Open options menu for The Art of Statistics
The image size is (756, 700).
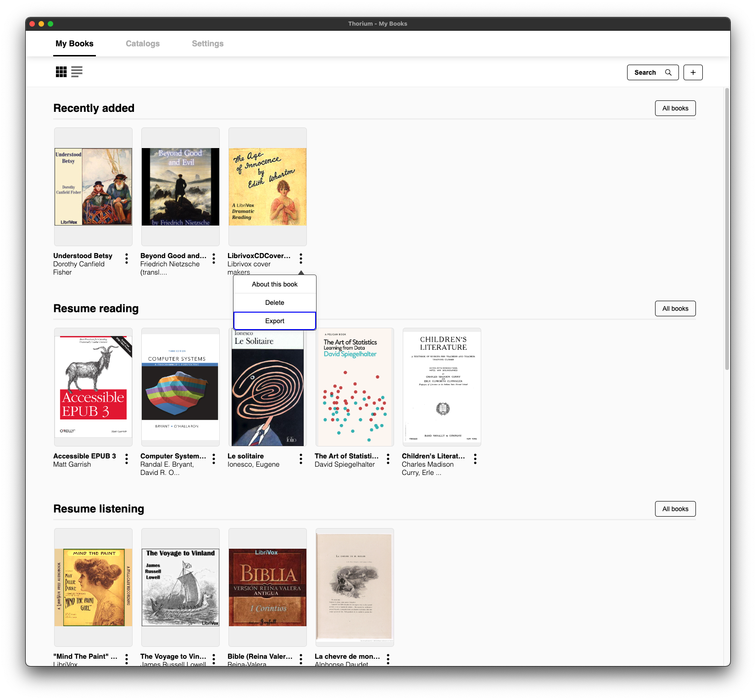pos(388,459)
